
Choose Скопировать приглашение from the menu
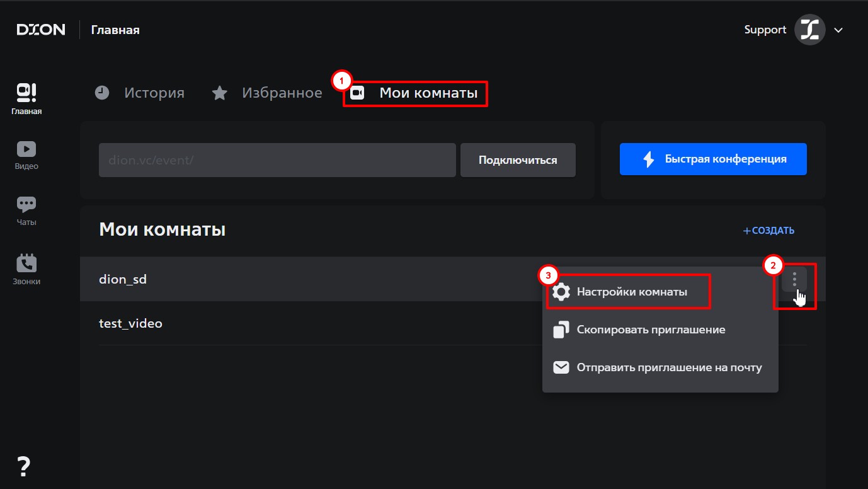point(660,330)
